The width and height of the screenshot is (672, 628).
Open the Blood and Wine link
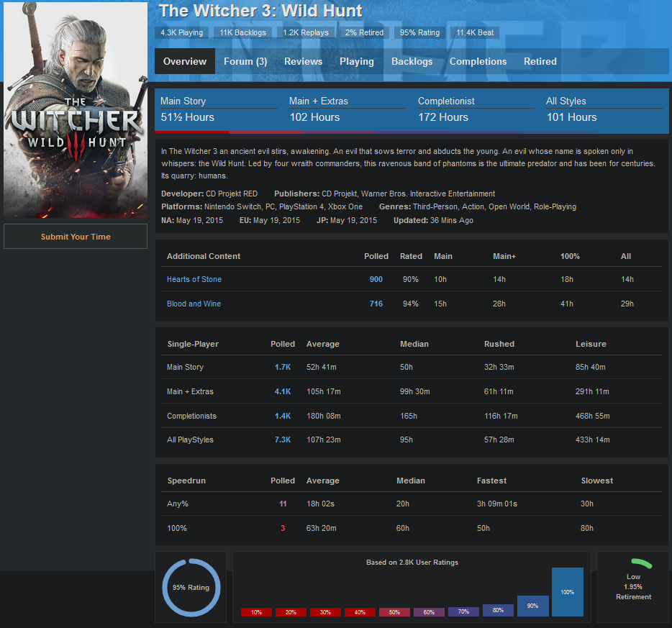tap(194, 304)
